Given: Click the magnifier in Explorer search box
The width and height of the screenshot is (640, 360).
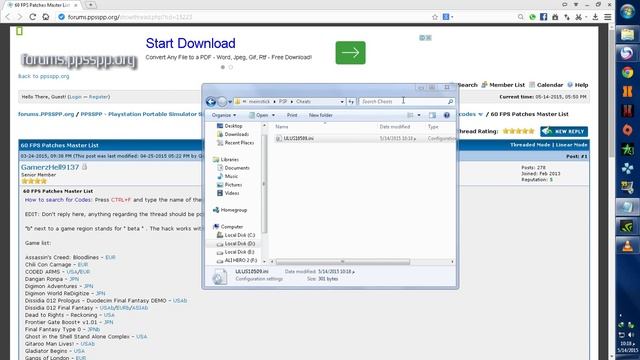Looking at the screenshot, I should coord(450,102).
